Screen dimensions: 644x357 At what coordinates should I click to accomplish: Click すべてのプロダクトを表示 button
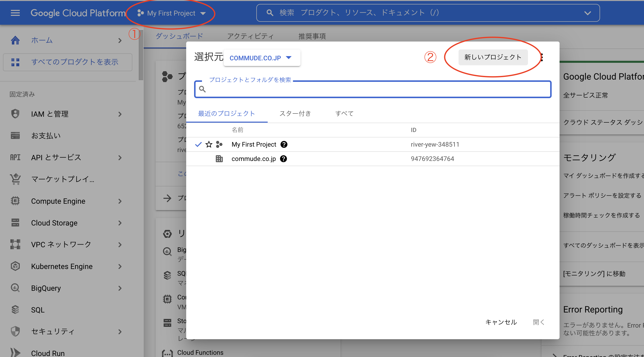click(x=67, y=62)
